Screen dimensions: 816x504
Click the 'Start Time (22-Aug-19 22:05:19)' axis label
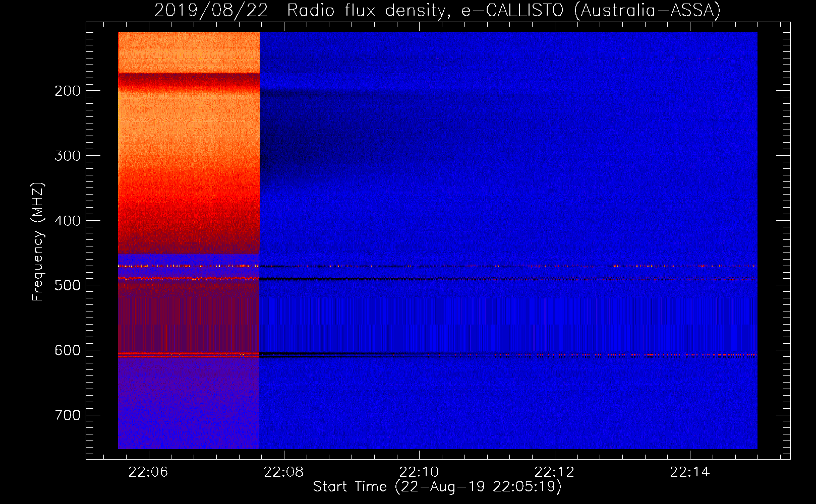(x=437, y=487)
